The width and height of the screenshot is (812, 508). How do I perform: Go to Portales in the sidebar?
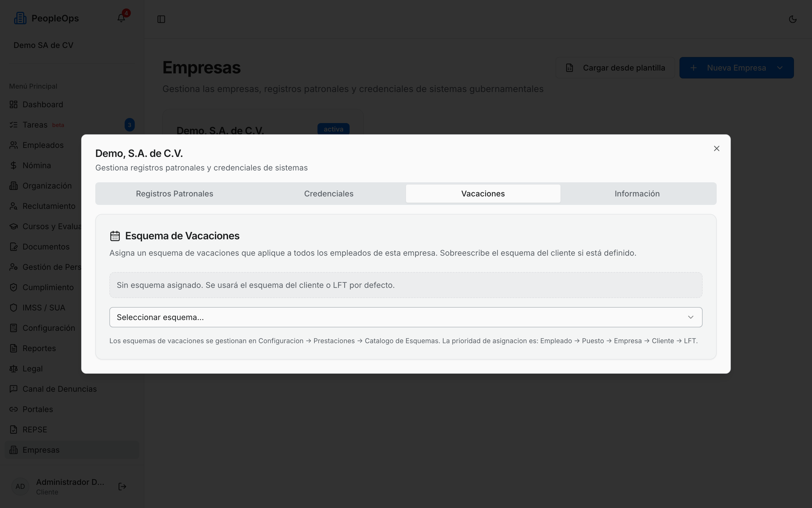click(71, 410)
